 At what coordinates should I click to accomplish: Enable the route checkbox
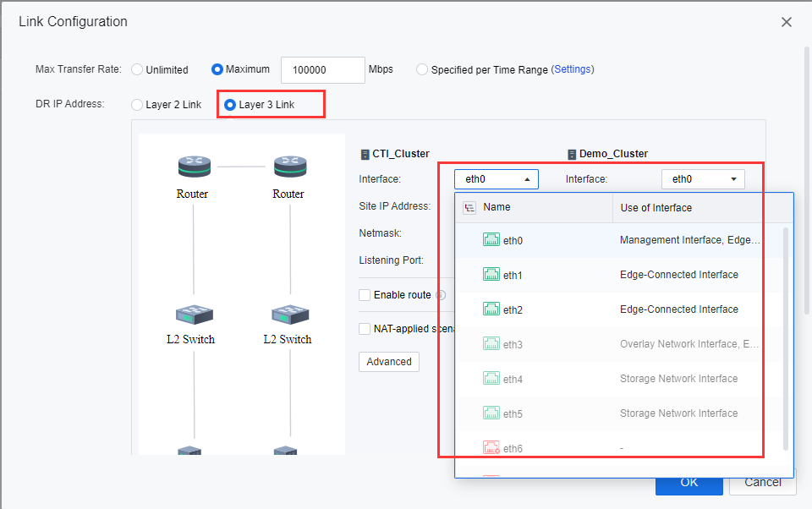[365, 295]
